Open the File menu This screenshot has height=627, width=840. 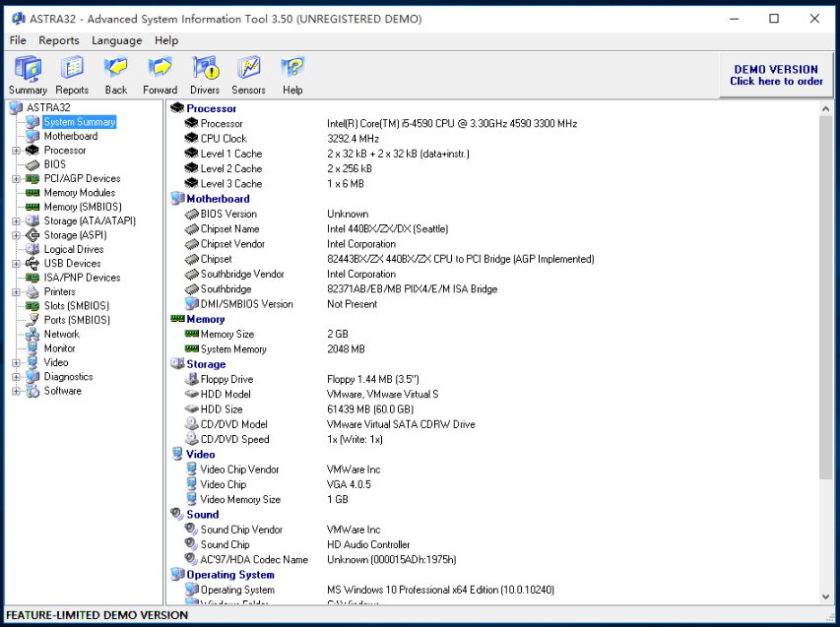(18, 40)
